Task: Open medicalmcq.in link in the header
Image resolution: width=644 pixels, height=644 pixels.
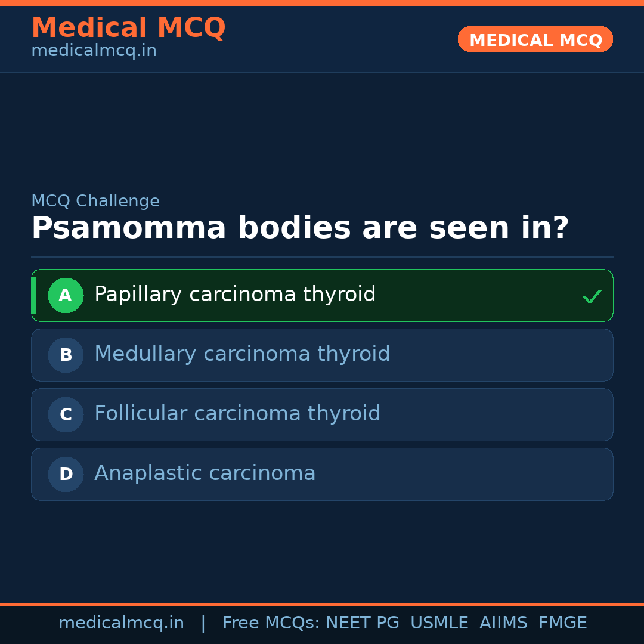Action: click(94, 51)
